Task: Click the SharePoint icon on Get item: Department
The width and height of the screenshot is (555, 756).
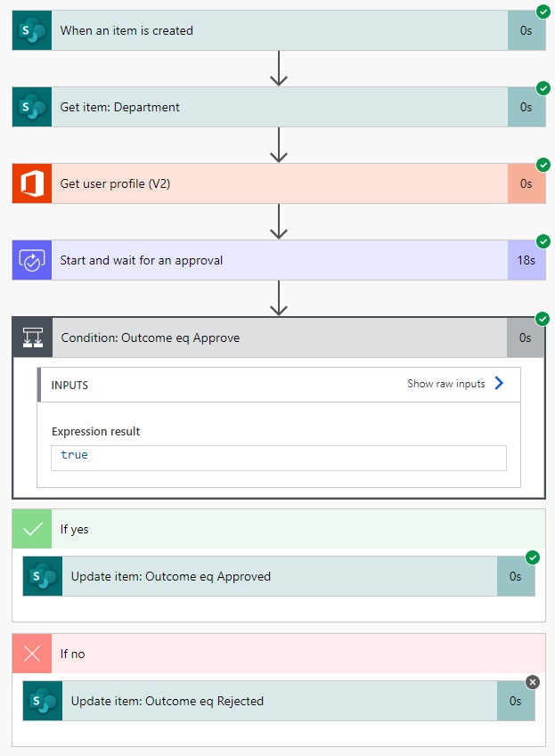Action: click(30, 107)
